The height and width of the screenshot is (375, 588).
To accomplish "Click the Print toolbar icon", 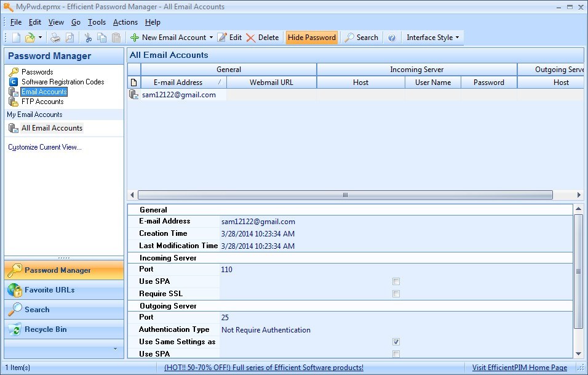I will point(55,38).
